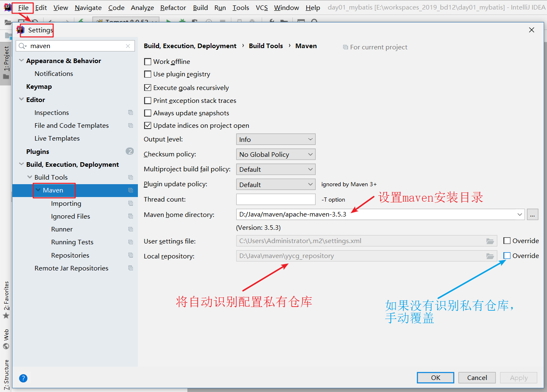
Task: Close the Settings dialog
Action: pos(532,30)
